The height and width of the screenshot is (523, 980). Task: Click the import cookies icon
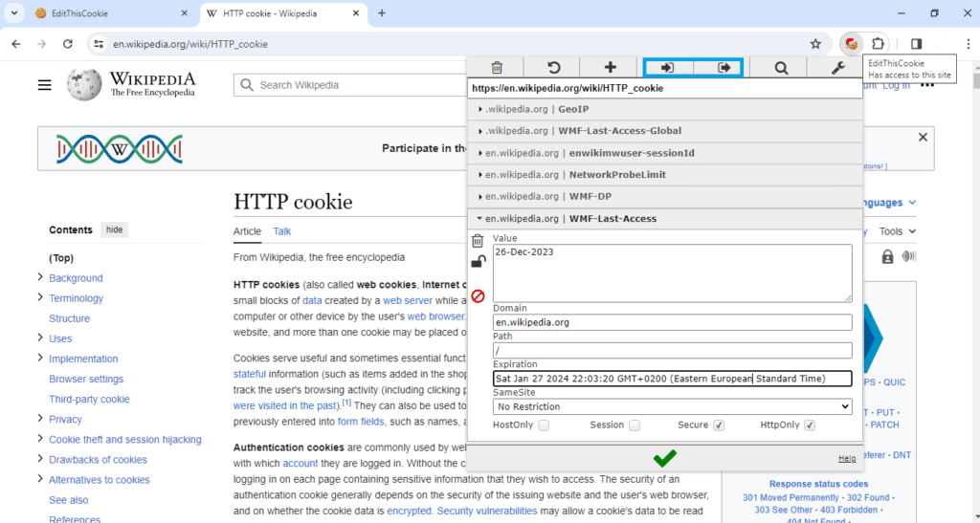click(667, 67)
